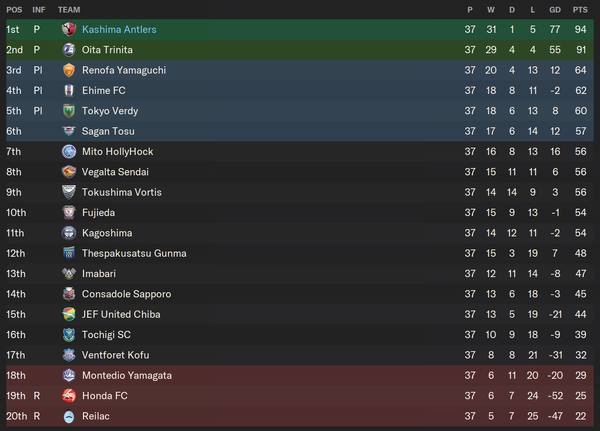Open the Mito HollyHock badge icon
This screenshot has width=600, height=431.
point(69,152)
